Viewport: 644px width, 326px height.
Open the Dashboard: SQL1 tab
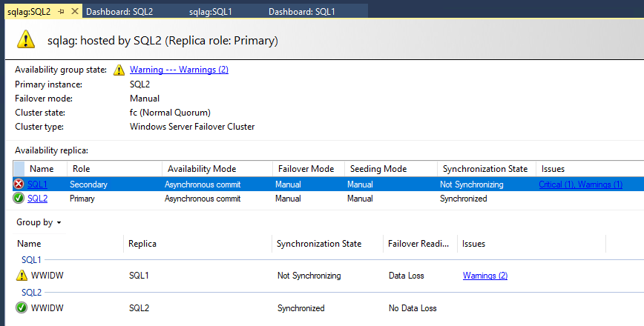pyautogui.click(x=301, y=12)
